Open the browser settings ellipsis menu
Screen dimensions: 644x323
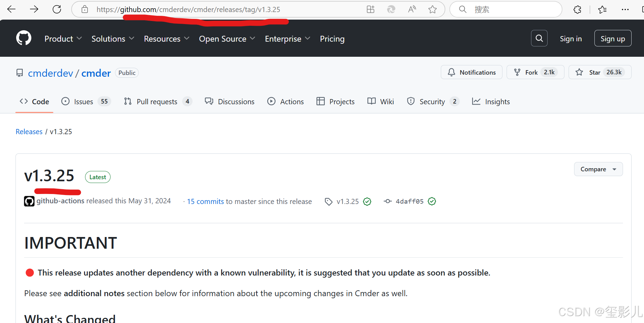[625, 10]
